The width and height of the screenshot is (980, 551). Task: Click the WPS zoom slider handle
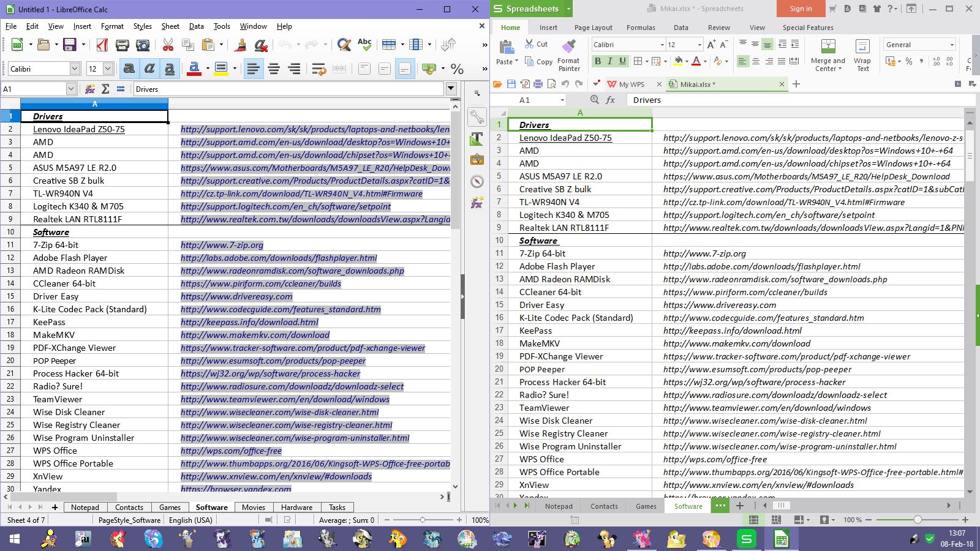[x=917, y=520]
